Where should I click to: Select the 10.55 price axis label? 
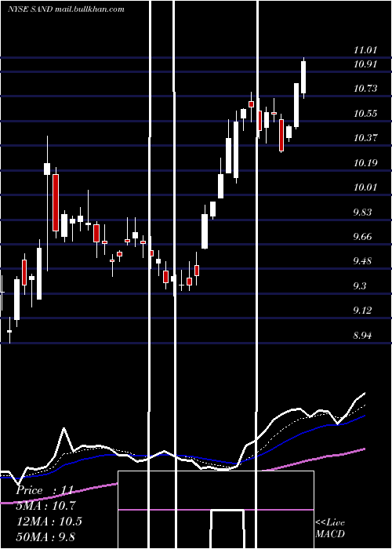coord(365,114)
